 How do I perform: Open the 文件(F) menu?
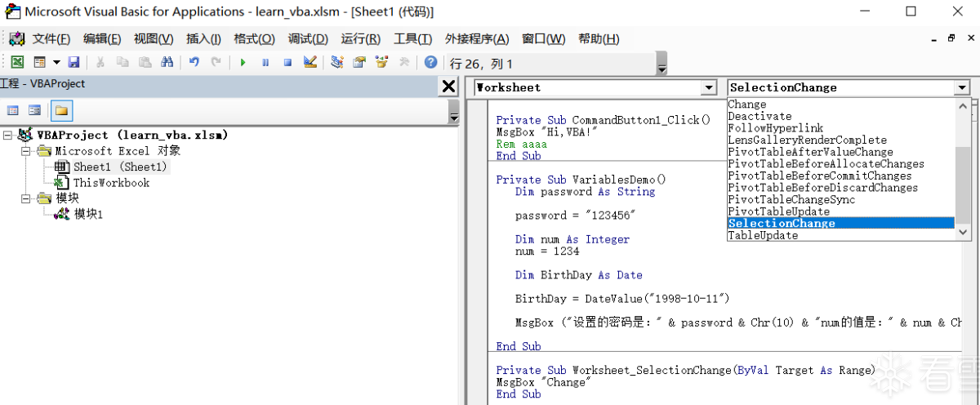tap(51, 39)
